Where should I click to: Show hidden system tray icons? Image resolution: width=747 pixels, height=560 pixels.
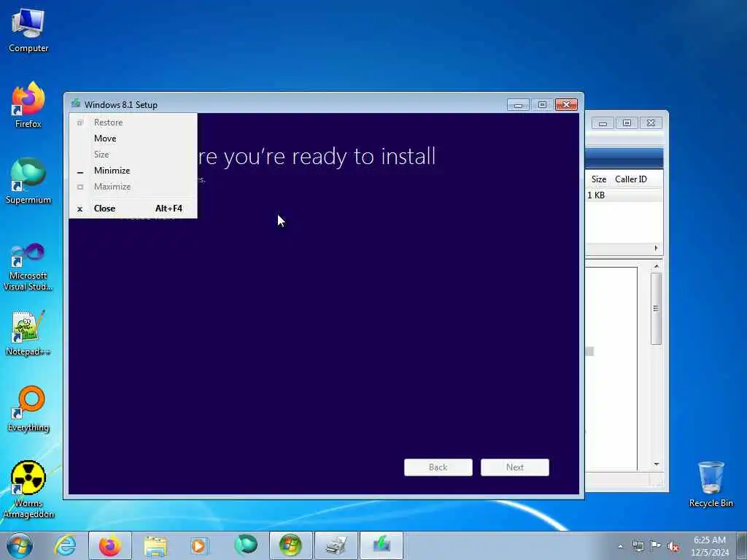click(x=620, y=546)
